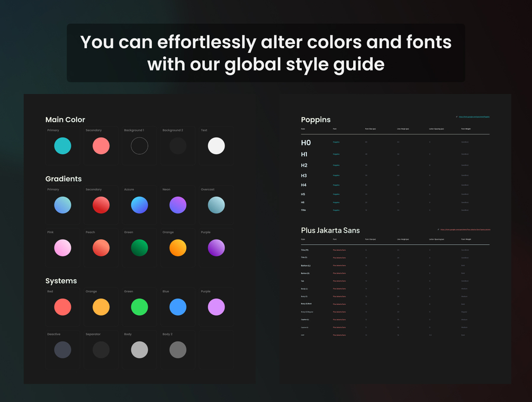Screen dimensions: 532x402
Task: Choose the Body 2 gray swatch
Action: (x=178, y=350)
